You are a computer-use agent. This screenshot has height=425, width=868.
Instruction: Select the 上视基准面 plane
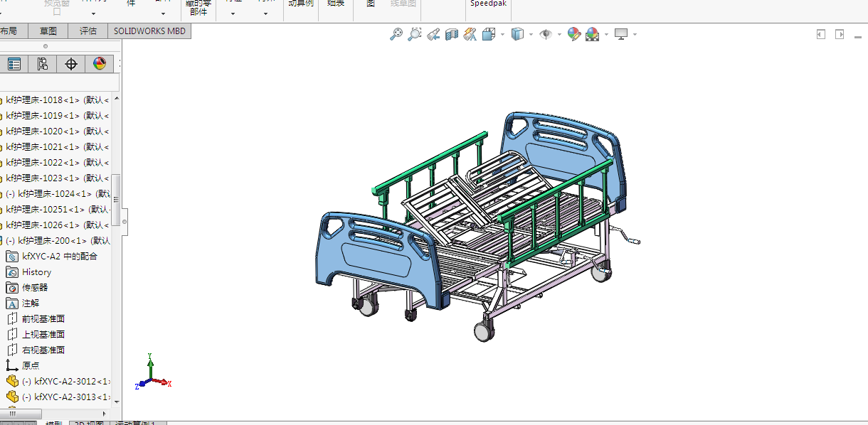click(36, 335)
